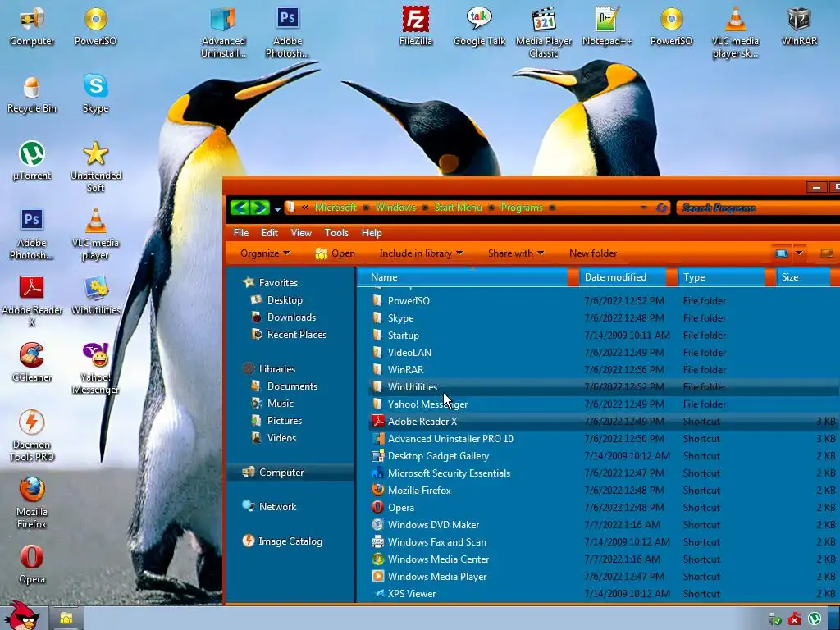Image resolution: width=840 pixels, height=630 pixels.
Task: Select the µTorrent desktop icon
Action: [x=32, y=161]
